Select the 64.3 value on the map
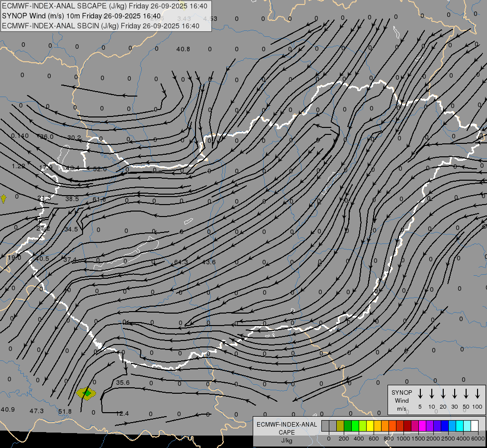The height and width of the screenshot is (448, 487). click(x=181, y=262)
